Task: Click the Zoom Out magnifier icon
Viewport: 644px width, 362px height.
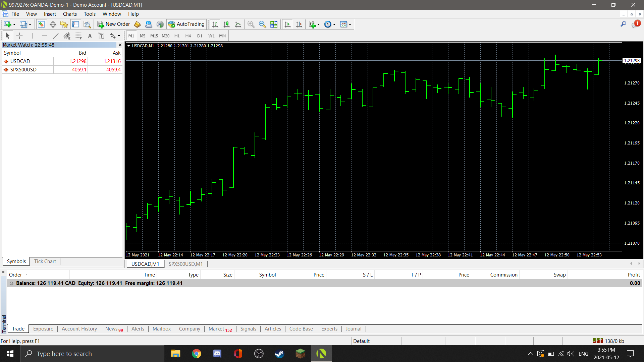Action: [x=262, y=24]
